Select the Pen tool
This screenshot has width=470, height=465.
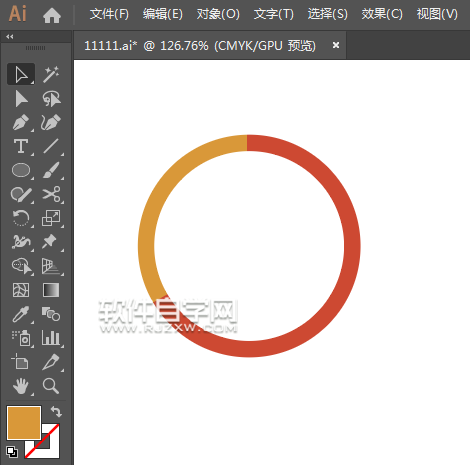21,122
